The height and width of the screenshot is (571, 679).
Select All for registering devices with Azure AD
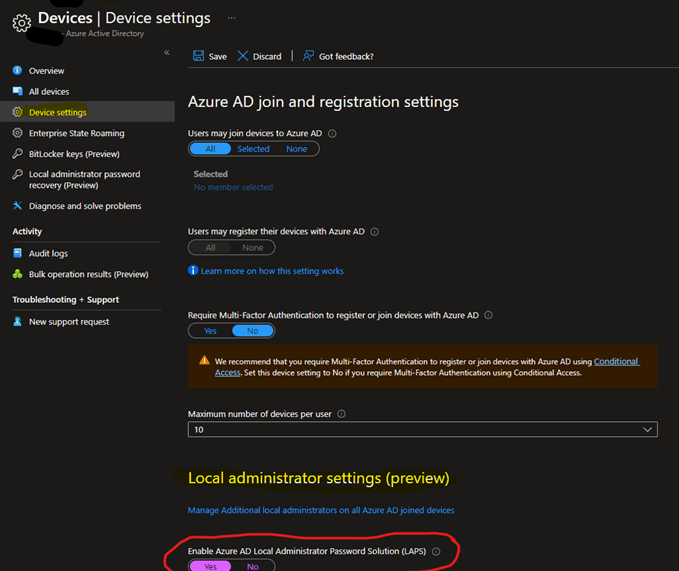pos(210,247)
